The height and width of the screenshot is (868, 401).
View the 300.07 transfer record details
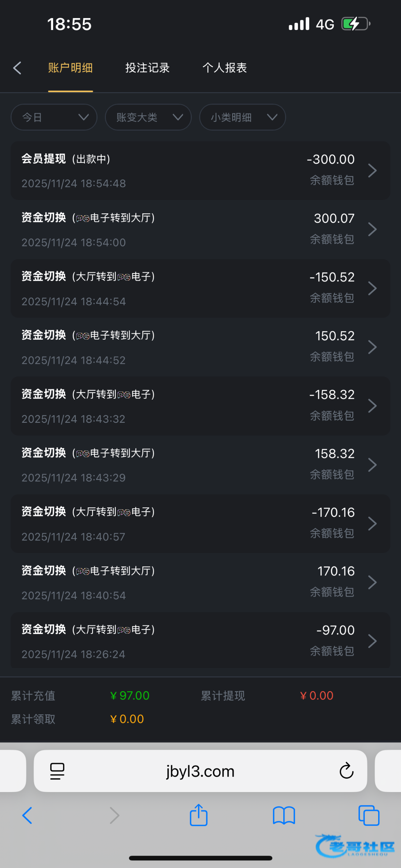pos(200,230)
